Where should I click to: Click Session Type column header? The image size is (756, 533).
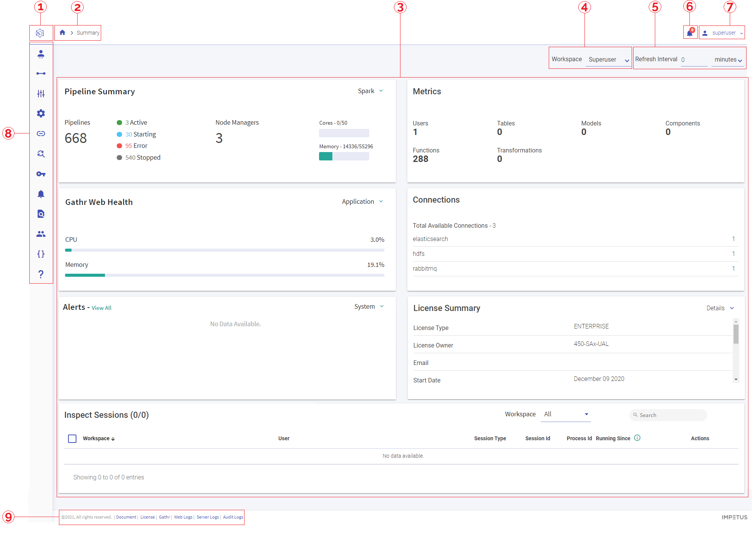[490, 438]
